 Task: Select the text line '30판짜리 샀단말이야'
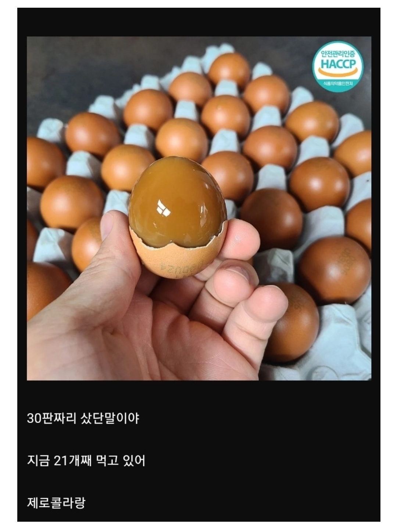pos(83,418)
